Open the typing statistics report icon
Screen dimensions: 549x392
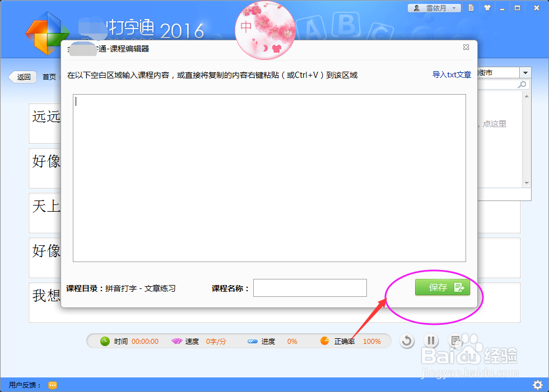[455, 340]
